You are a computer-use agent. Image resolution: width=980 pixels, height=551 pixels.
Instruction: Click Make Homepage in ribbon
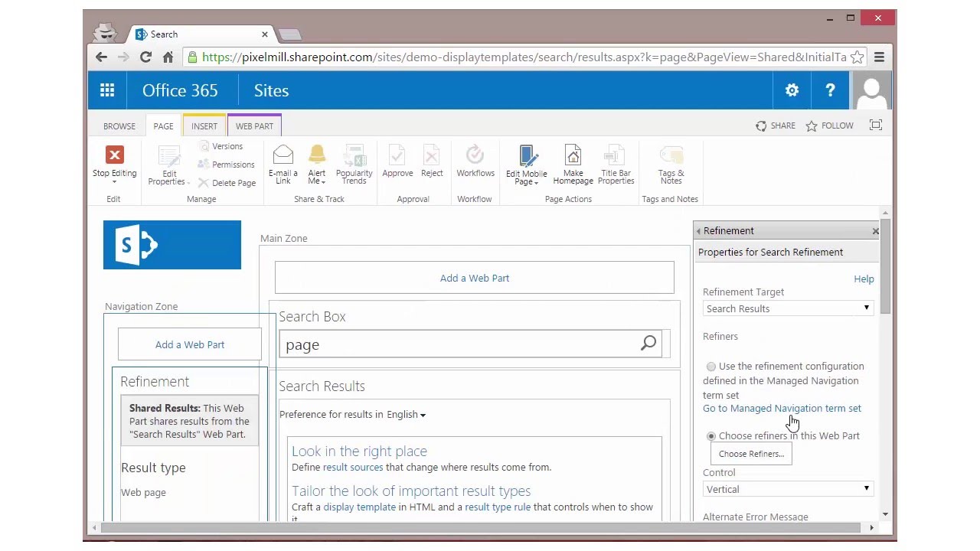(573, 165)
